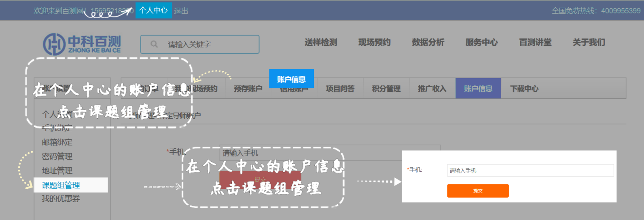Click the 退出 logout link
Image resolution: width=644 pixels, height=220 pixels.
[181, 11]
